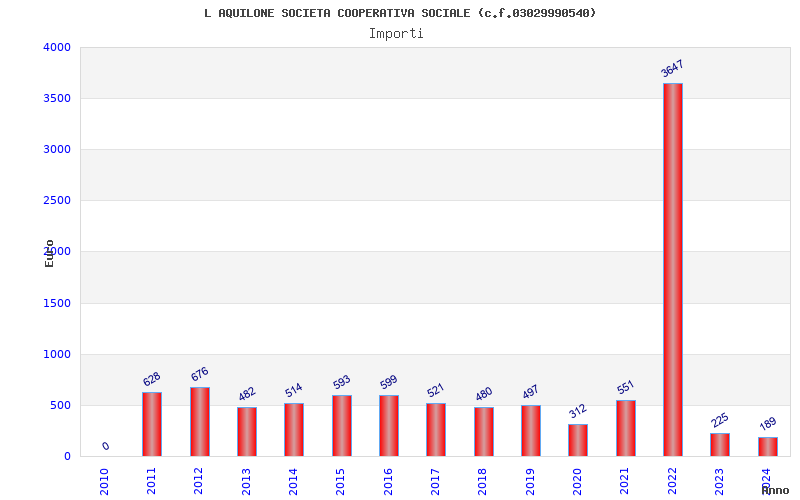Click the x-axis year label 2011
800x500 pixels.
pos(152,481)
